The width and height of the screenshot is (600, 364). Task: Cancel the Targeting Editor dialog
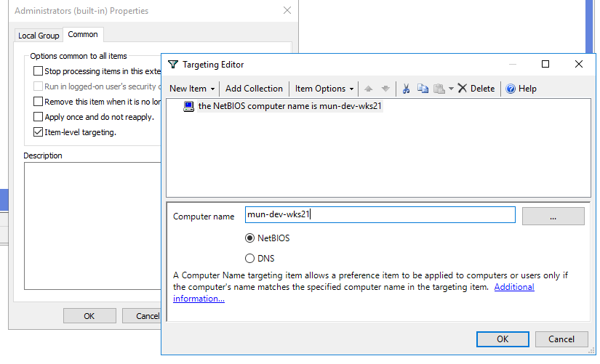point(561,339)
